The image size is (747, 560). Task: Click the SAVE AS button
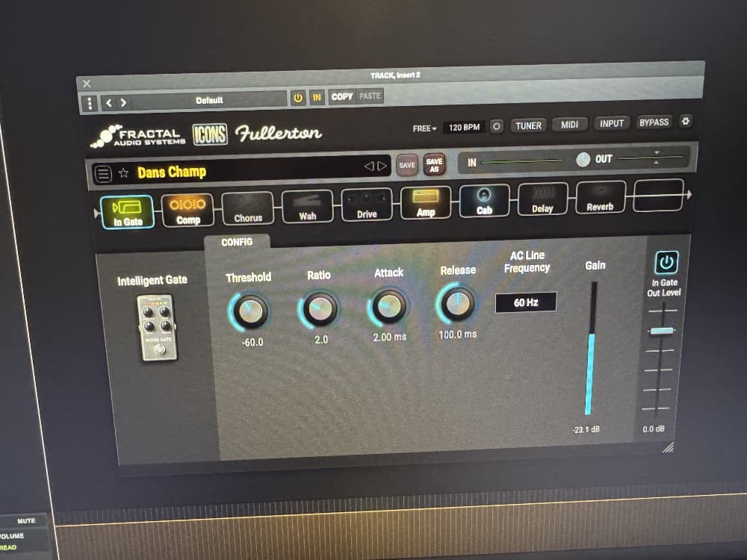tap(434, 164)
